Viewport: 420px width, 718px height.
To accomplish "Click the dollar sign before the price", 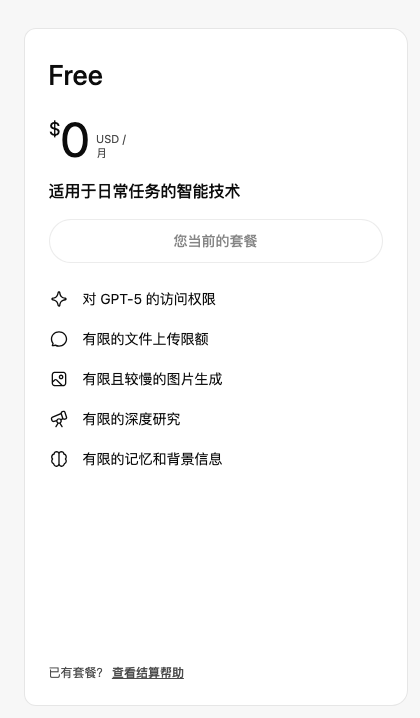I will (x=55, y=129).
